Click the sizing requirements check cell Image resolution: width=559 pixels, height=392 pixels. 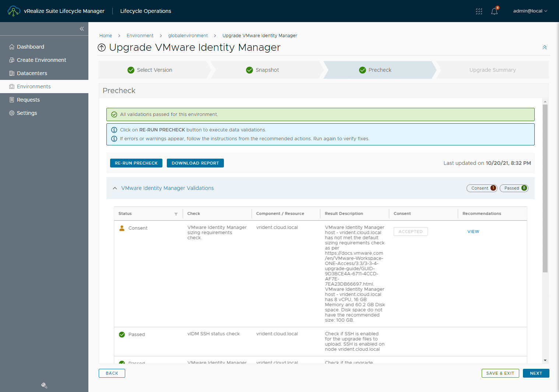point(217,233)
